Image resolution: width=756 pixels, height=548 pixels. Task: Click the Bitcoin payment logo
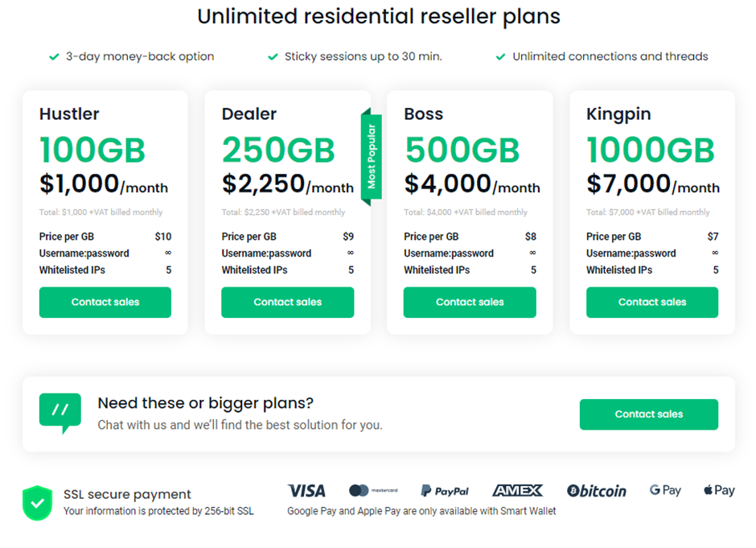click(x=596, y=490)
